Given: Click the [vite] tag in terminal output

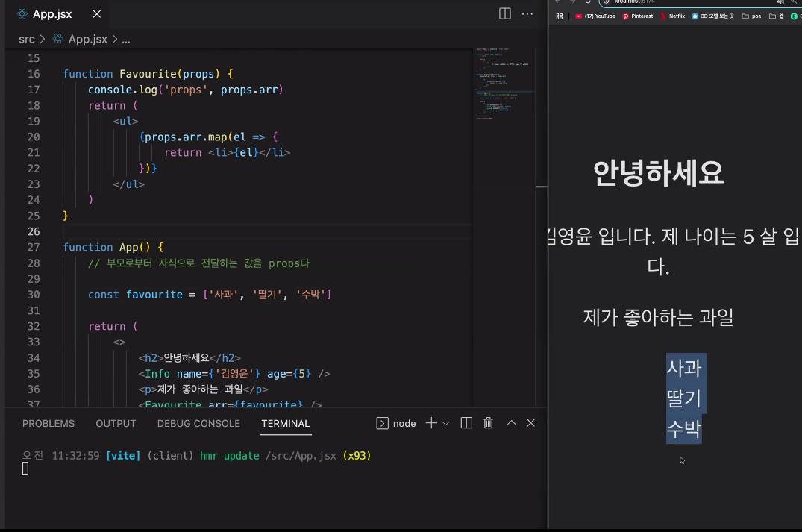Looking at the screenshot, I should point(123,456).
